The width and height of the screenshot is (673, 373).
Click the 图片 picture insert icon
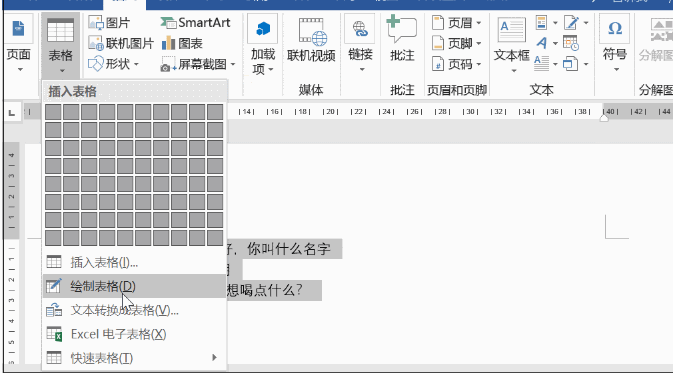pos(96,22)
